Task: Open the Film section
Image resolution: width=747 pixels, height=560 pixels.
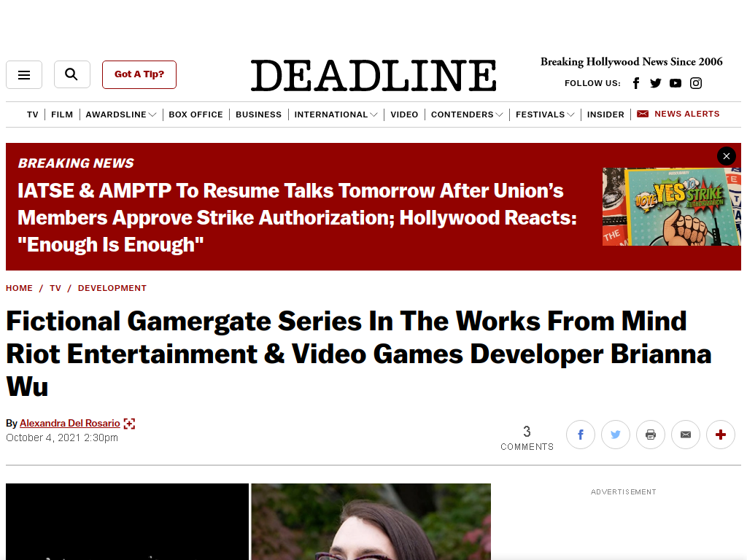Action: coord(62,114)
